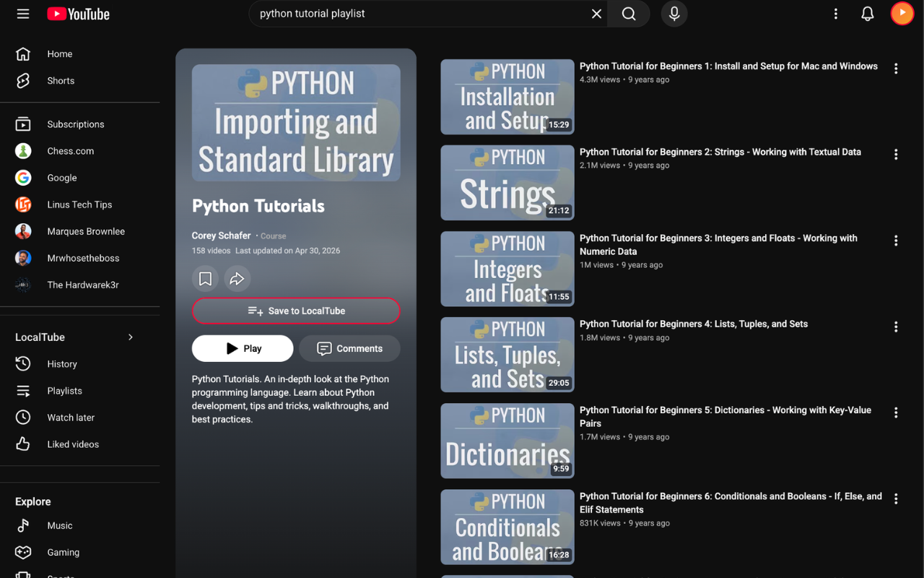Open the hamburger guide menu
The image size is (924, 578).
tap(23, 14)
